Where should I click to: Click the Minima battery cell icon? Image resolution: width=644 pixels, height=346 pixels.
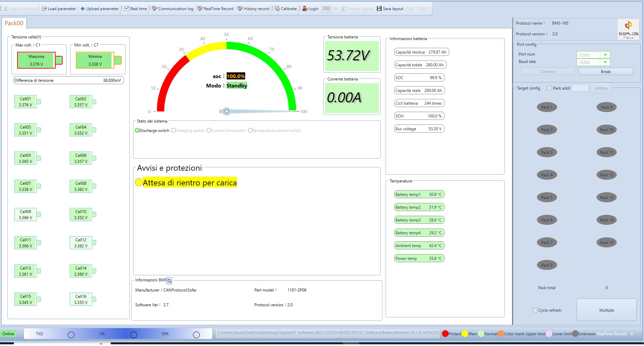point(98,60)
